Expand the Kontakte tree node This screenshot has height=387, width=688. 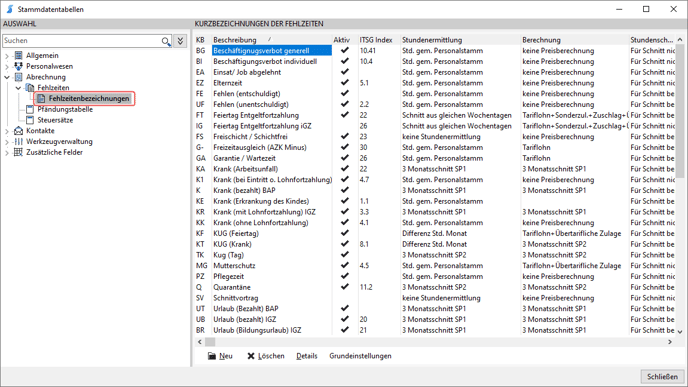coord(7,131)
